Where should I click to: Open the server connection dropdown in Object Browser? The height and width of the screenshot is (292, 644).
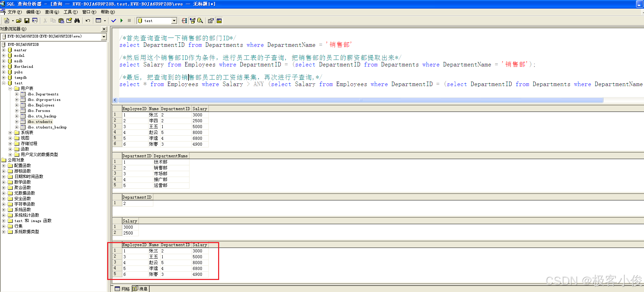(x=104, y=36)
